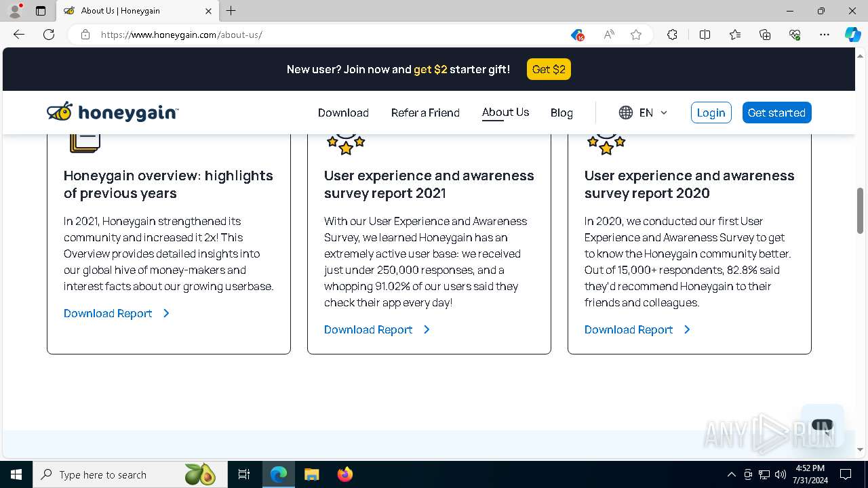Click heading 'User experience and awareness survey report 2020'

point(689,184)
